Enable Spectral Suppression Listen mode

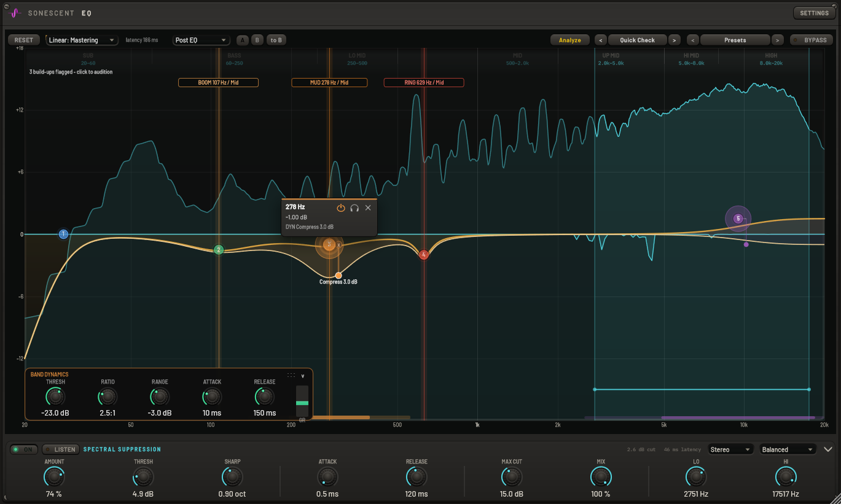click(60, 449)
